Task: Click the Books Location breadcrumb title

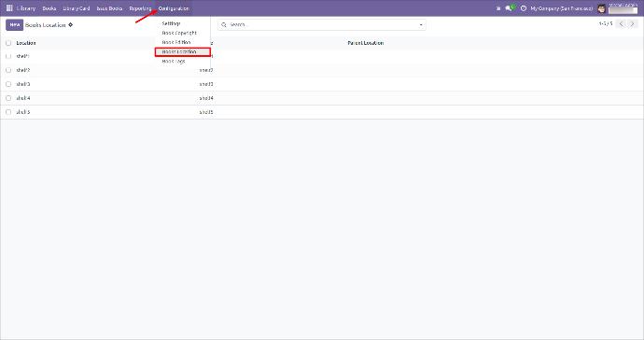Action: coord(45,25)
